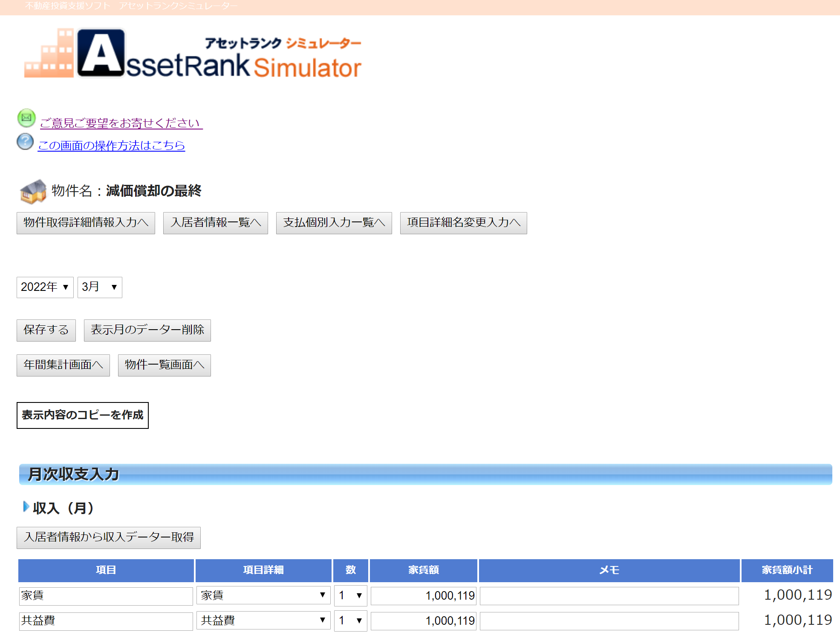The image size is (840, 635).
Task: Open 入居者情報一覧へ
Action: [x=215, y=223]
